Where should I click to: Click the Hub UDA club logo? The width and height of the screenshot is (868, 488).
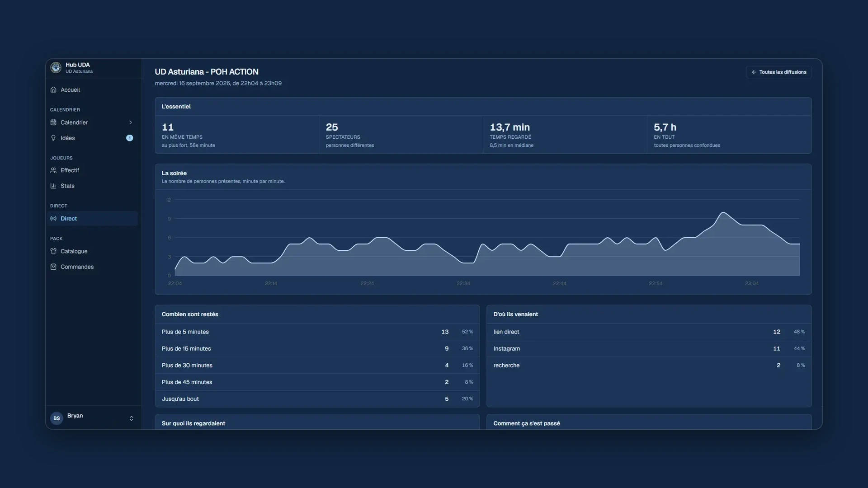tap(56, 68)
